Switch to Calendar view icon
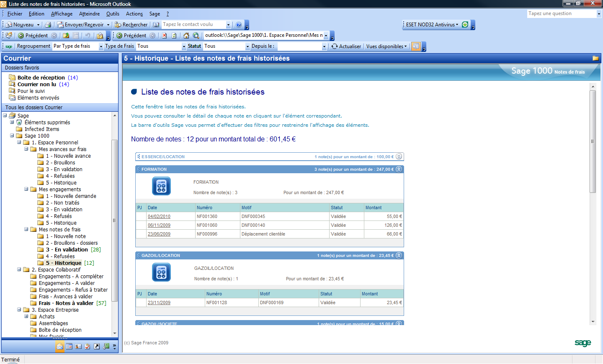 pos(69,346)
